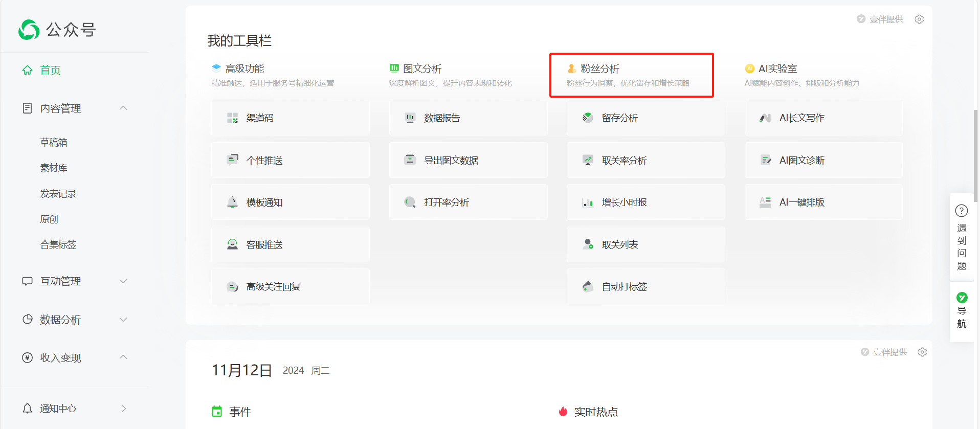Open toolbar settings gear at top
Screen dimensions: 980x429
pos(919,19)
